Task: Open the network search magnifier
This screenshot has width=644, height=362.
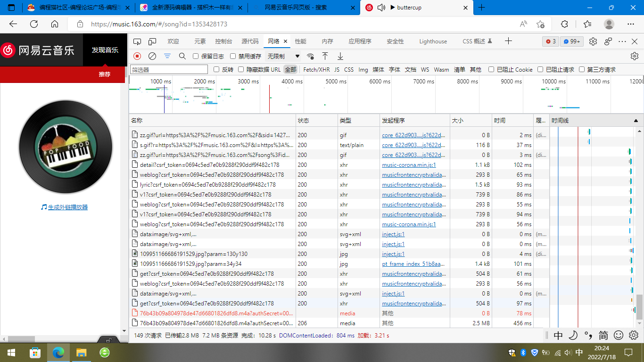Action: [182, 56]
